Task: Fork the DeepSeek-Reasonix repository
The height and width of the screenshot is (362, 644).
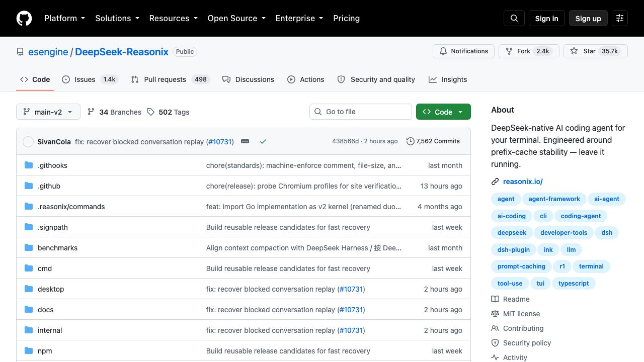Action: tap(529, 51)
